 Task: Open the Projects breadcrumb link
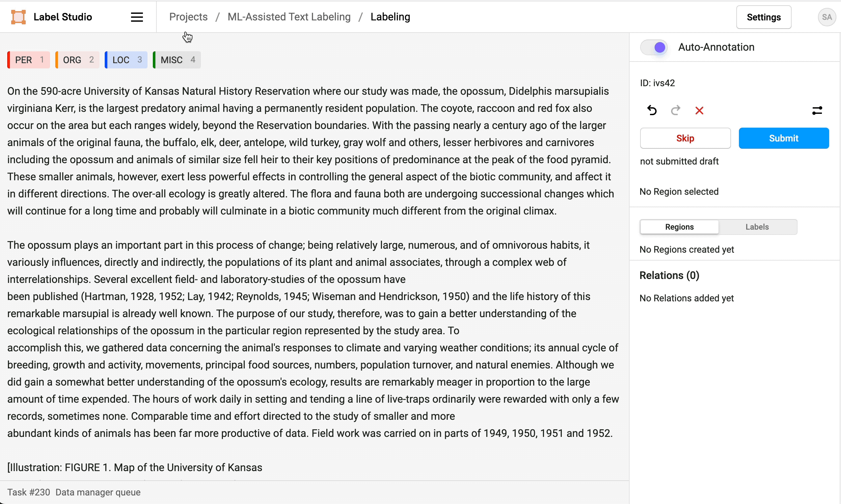point(188,17)
